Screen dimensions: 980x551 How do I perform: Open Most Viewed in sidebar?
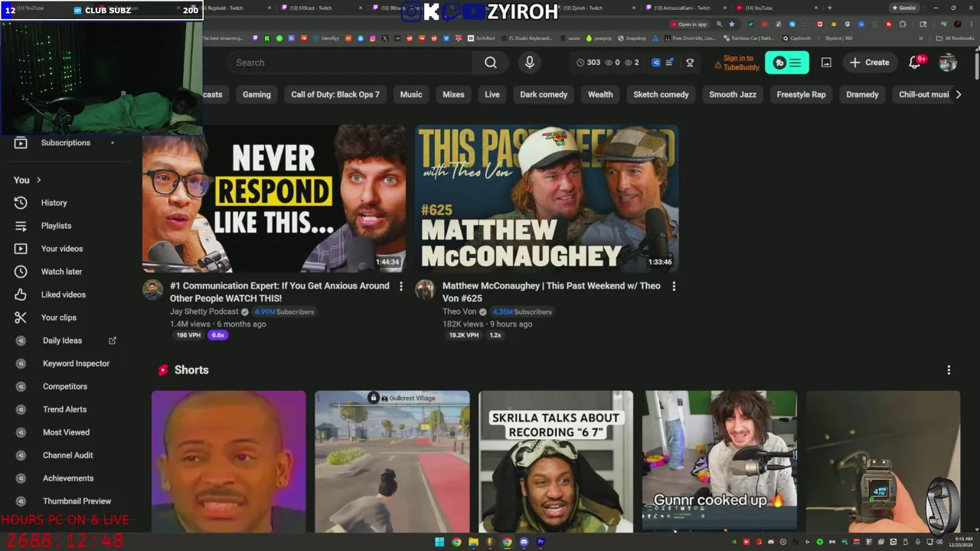click(66, 432)
